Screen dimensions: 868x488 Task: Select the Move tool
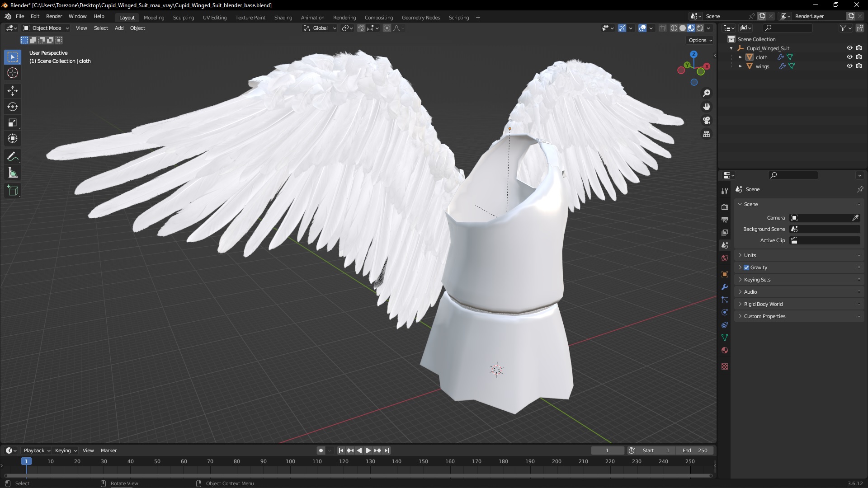[13, 91]
